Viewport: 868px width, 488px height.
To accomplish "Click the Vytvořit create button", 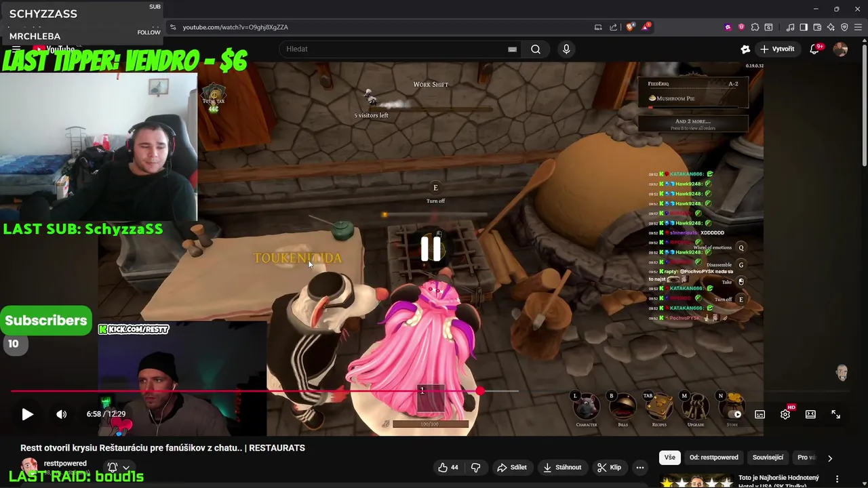I will coord(777,49).
